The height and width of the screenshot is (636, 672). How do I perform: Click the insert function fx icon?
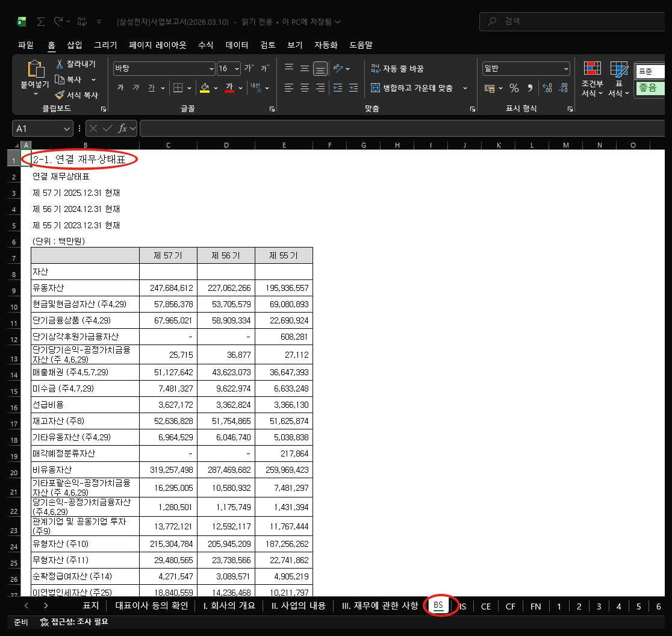point(123,128)
